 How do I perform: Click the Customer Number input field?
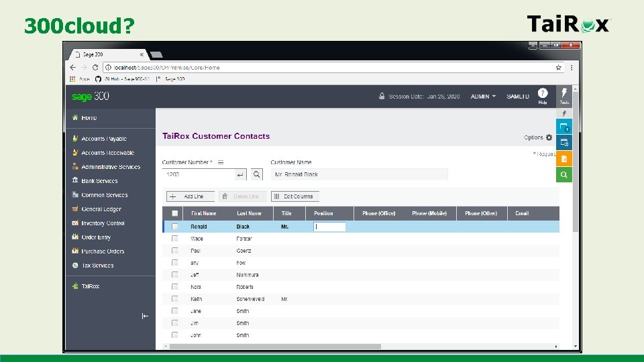(x=199, y=174)
